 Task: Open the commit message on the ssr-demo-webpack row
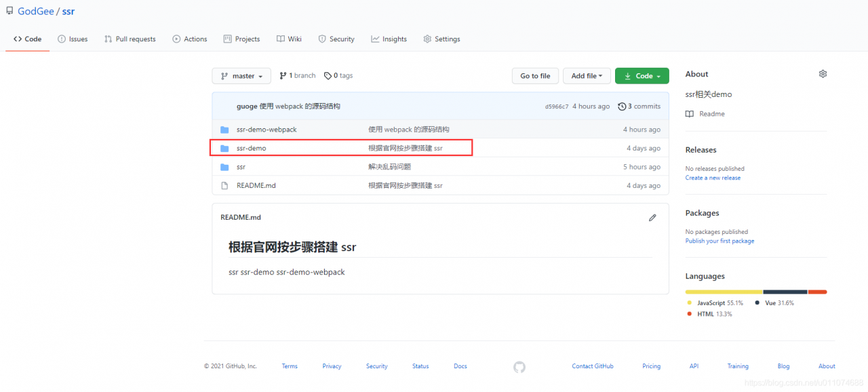409,130
